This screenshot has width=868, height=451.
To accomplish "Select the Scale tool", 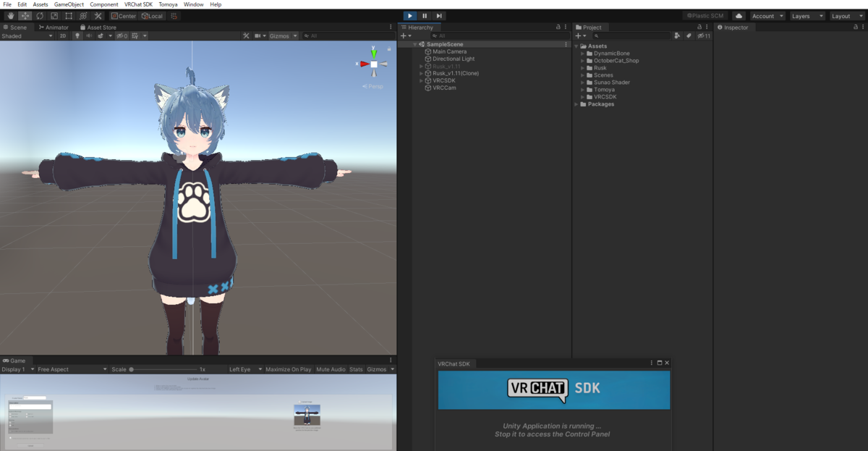I will tap(54, 16).
